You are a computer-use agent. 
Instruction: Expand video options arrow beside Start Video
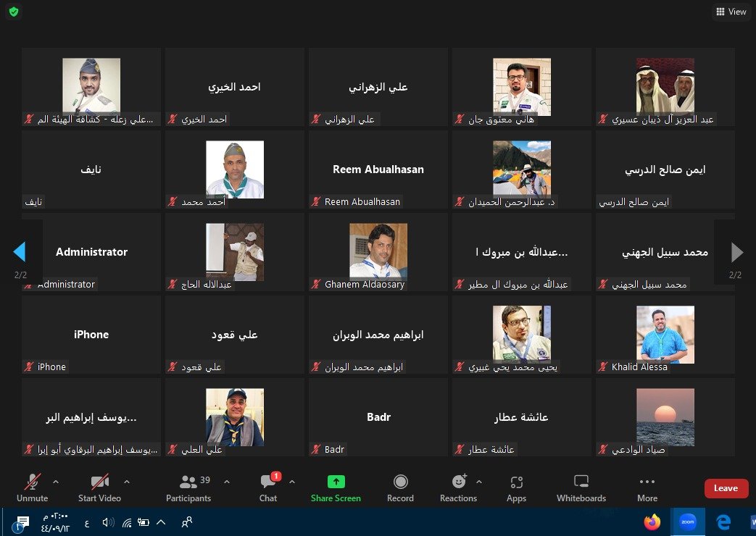[127, 482]
